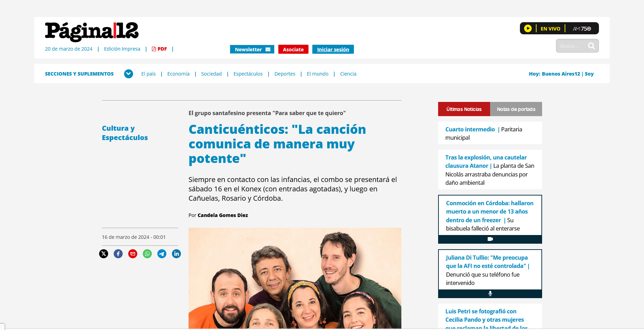Select the Últimas Noticias tab

coord(464,109)
